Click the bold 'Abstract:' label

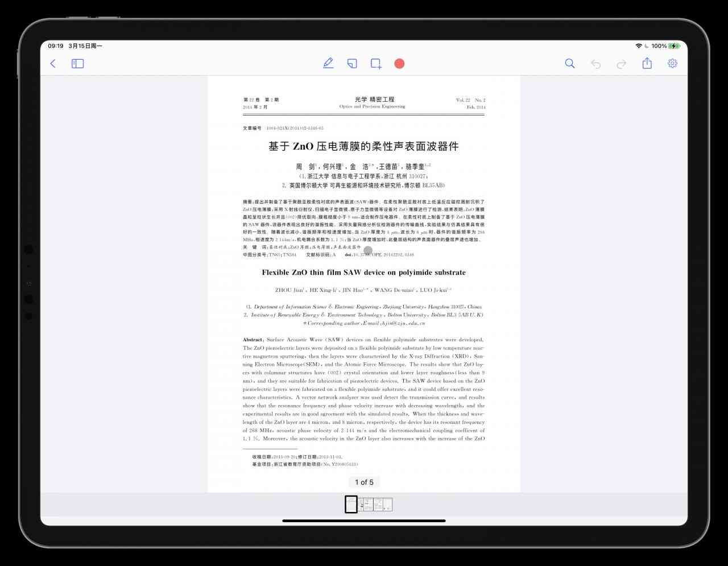pos(253,340)
